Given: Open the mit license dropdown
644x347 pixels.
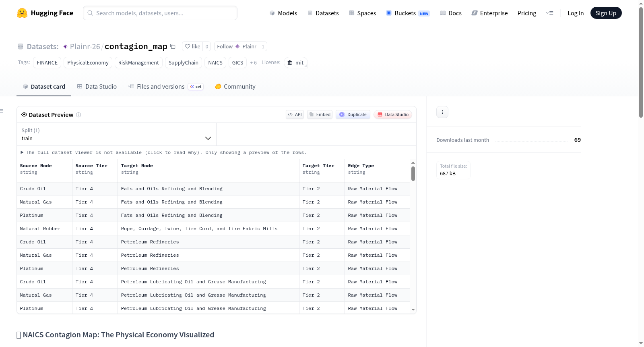Looking at the screenshot, I should 296,62.
